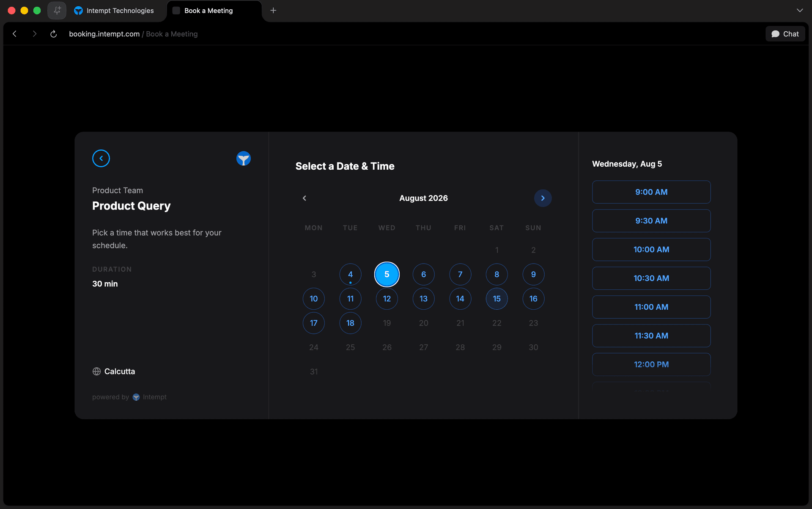Click the pin tab icon
Viewport: 812px width, 509px height.
[x=57, y=11]
